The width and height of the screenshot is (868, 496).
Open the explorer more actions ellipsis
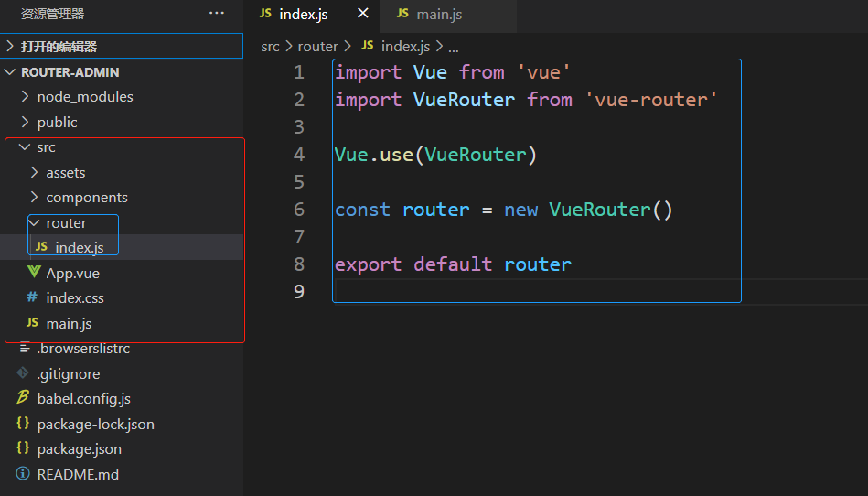pos(216,14)
